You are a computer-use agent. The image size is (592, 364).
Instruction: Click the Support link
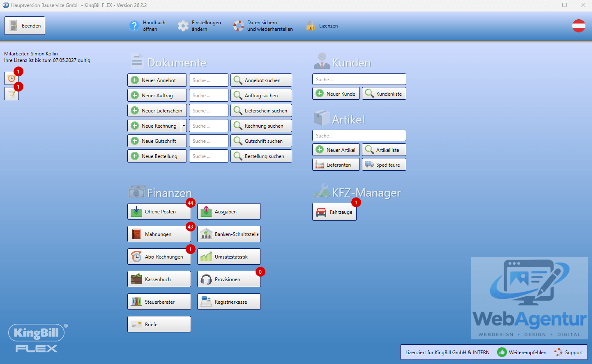click(x=569, y=353)
